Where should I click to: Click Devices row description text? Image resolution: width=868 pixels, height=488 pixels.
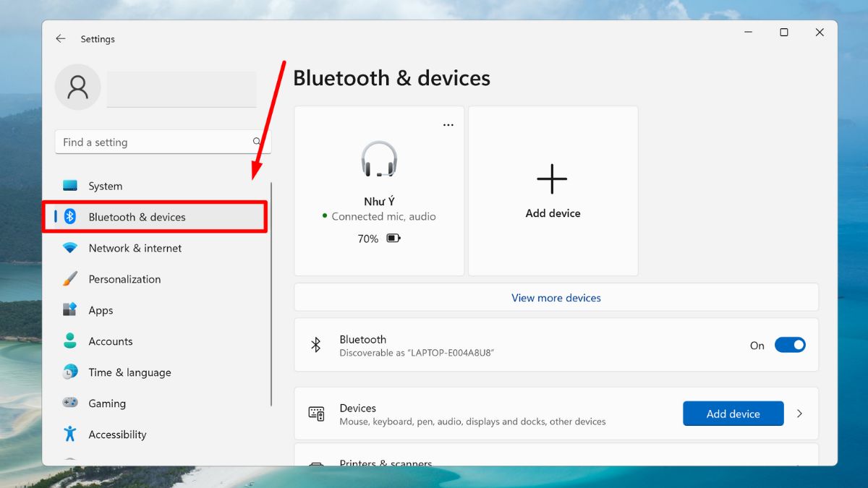point(472,421)
